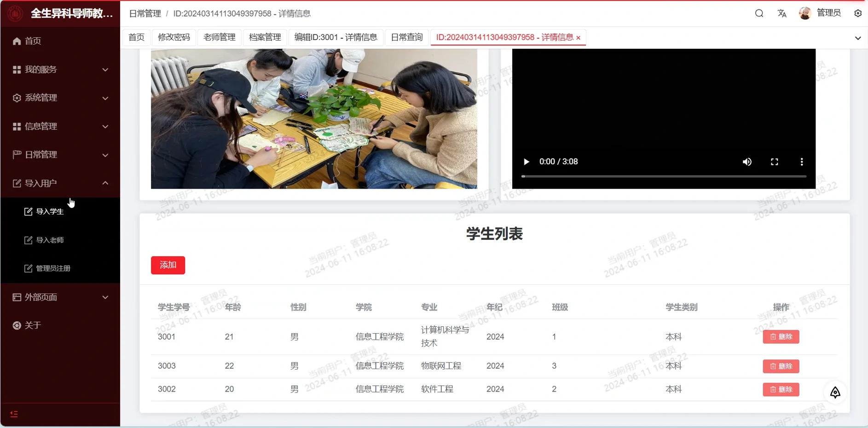Mute the video player sound
Image resolution: width=868 pixels, height=428 pixels.
tap(747, 162)
